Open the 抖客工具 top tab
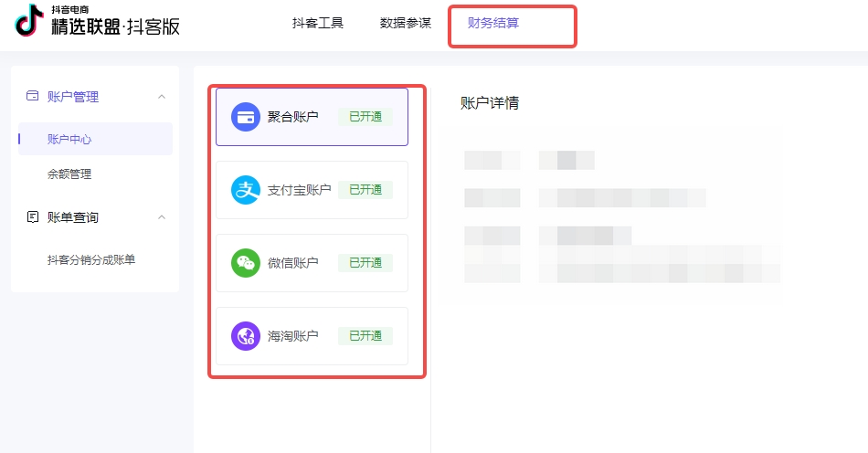This screenshot has width=868, height=453. (318, 23)
